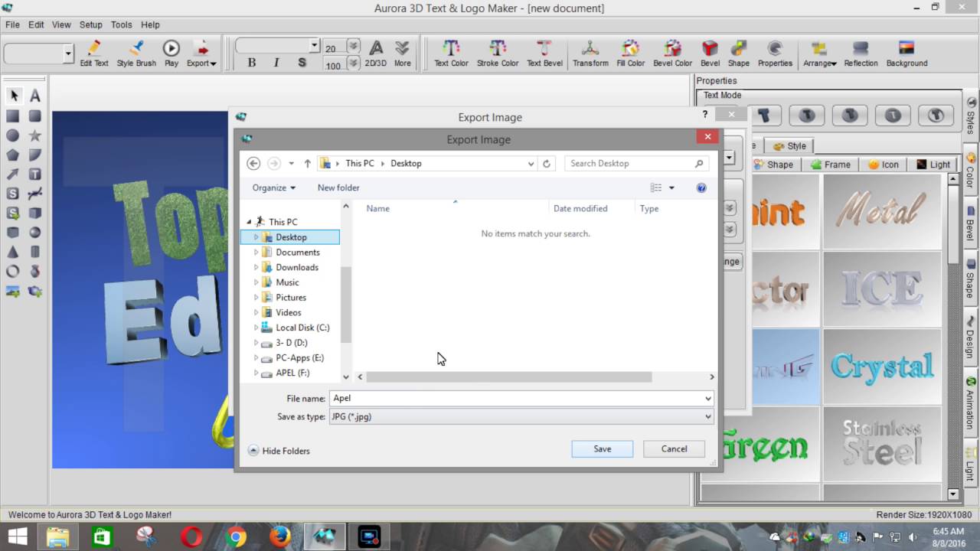Open the Windows Start button
The image size is (980, 551).
coord(18,536)
